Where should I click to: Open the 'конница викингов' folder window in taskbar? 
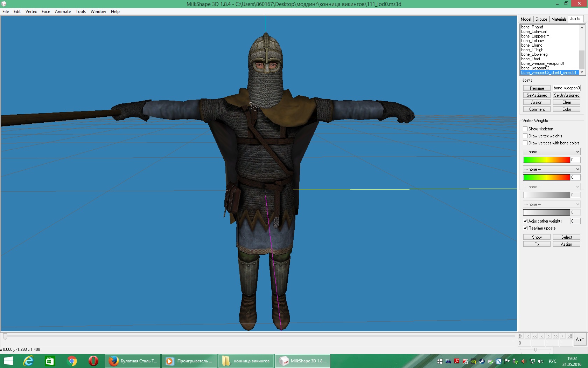coord(246,361)
